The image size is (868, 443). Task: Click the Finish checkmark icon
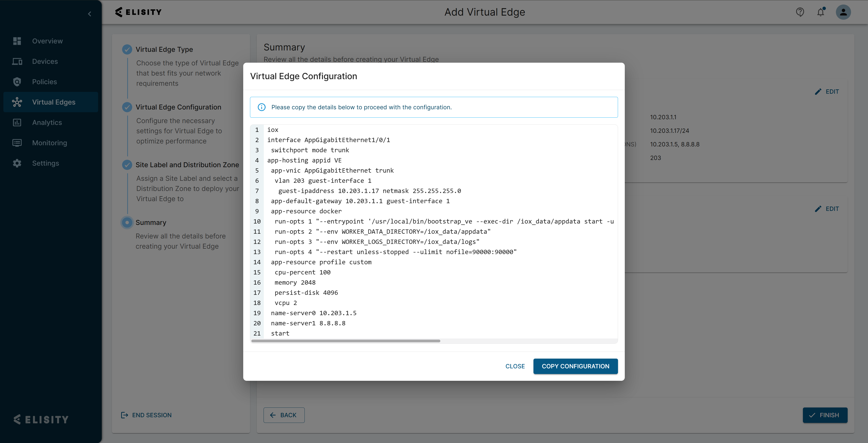(x=812, y=415)
